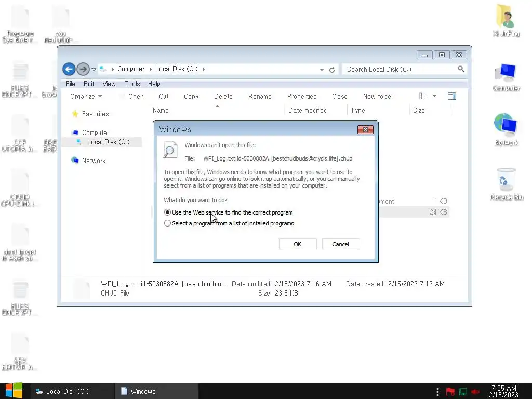Open the Start button on taskbar
The width and height of the screenshot is (532, 399).
coord(14,391)
